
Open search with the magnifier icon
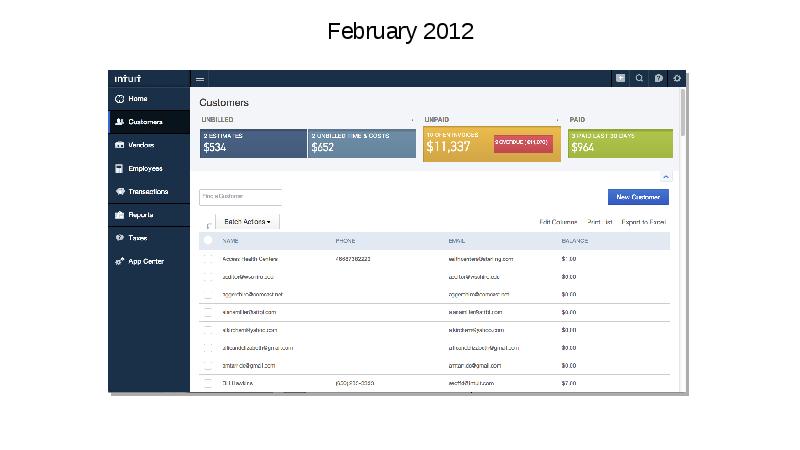point(639,78)
